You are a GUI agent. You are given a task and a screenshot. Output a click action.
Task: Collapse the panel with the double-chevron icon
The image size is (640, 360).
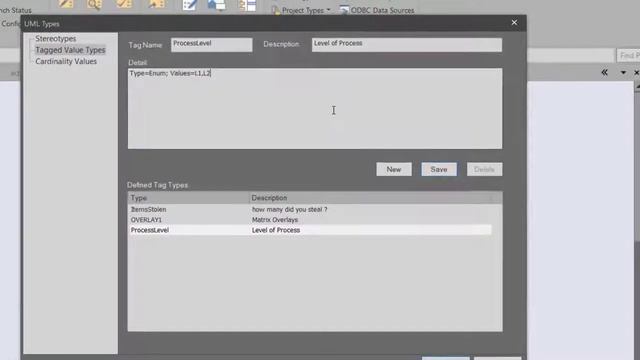click(604, 72)
